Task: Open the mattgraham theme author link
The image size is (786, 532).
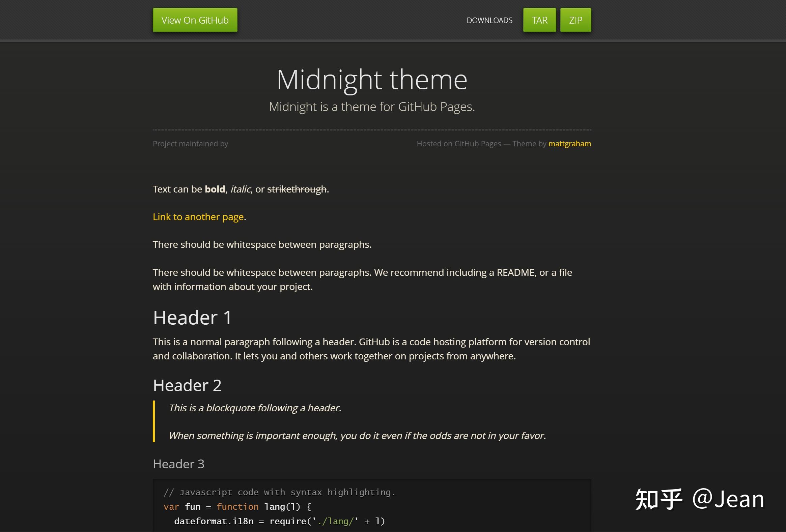Action: (x=569, y=144)
